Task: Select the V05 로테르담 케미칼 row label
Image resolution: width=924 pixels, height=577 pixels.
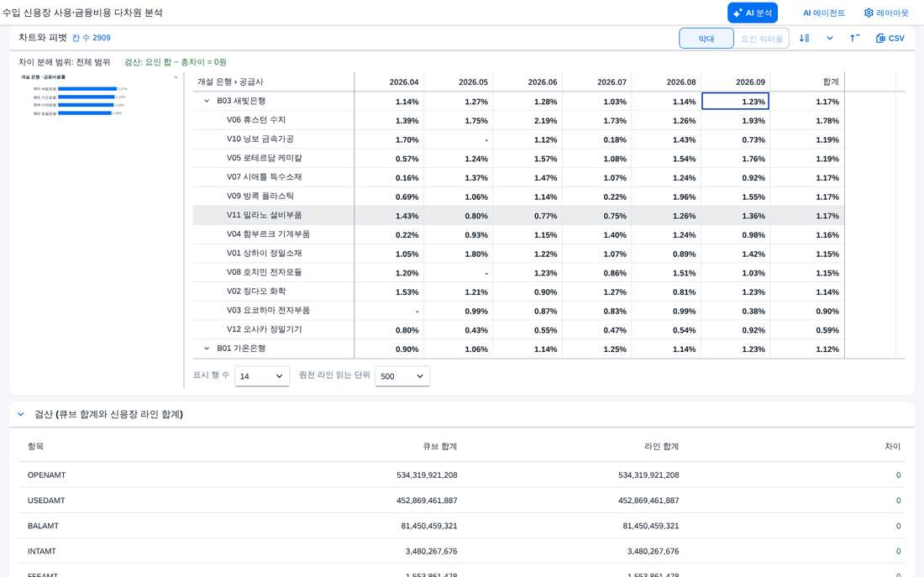Action: 264,158
